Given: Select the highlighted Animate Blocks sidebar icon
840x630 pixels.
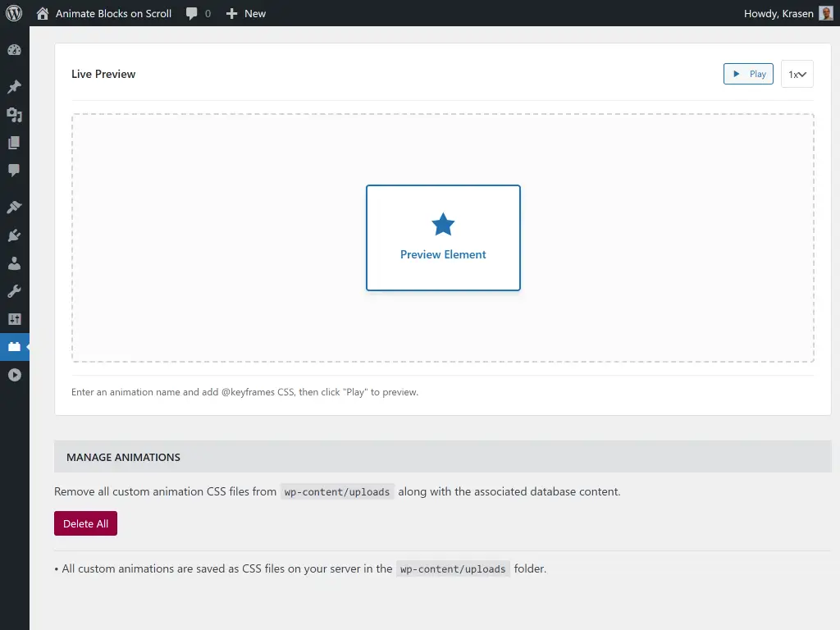Looking at the screenshot, I should 14,346.
